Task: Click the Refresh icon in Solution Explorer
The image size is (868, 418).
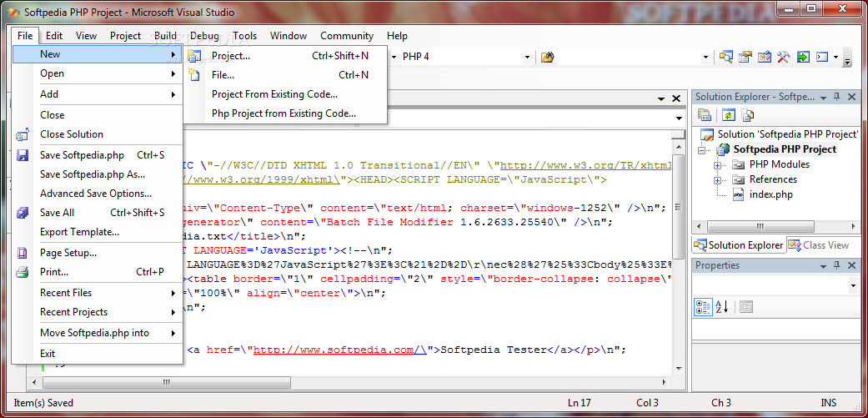Action: [x=729, y=115]
